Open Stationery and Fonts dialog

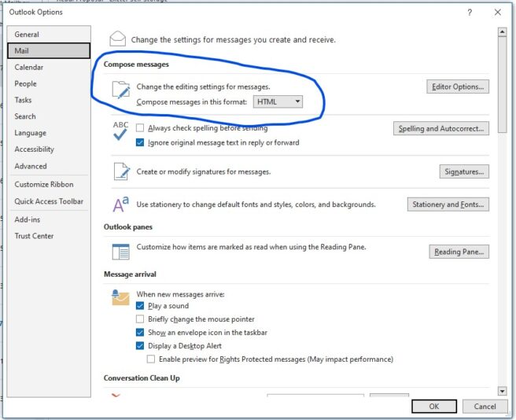448,204
